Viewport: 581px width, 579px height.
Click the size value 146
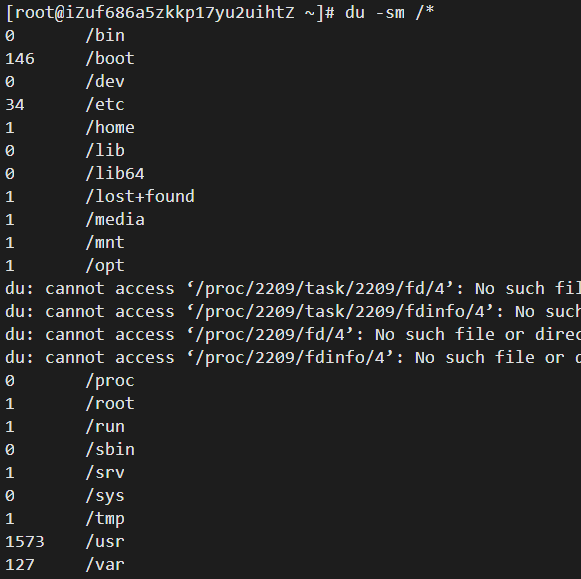point(20,59)
